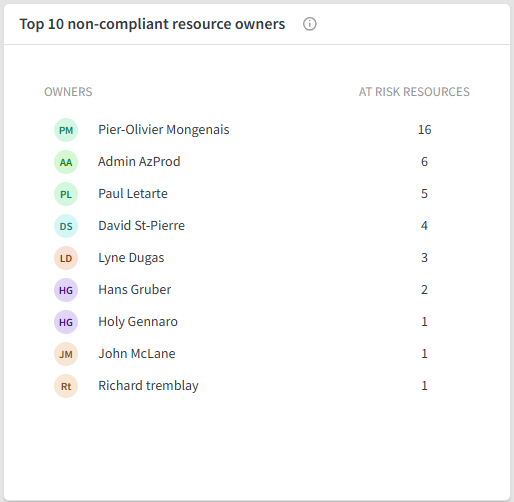The height and width of the screenshot is (502, 514).
Task: Click Richard tremblay's count of 1
Action: [x=424, y=386]
